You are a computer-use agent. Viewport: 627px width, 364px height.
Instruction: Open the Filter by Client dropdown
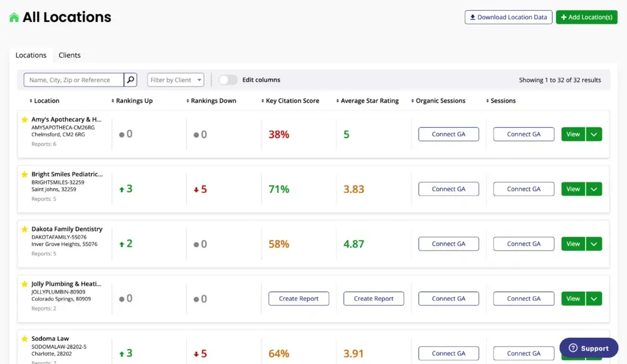(x=176, y=80)
